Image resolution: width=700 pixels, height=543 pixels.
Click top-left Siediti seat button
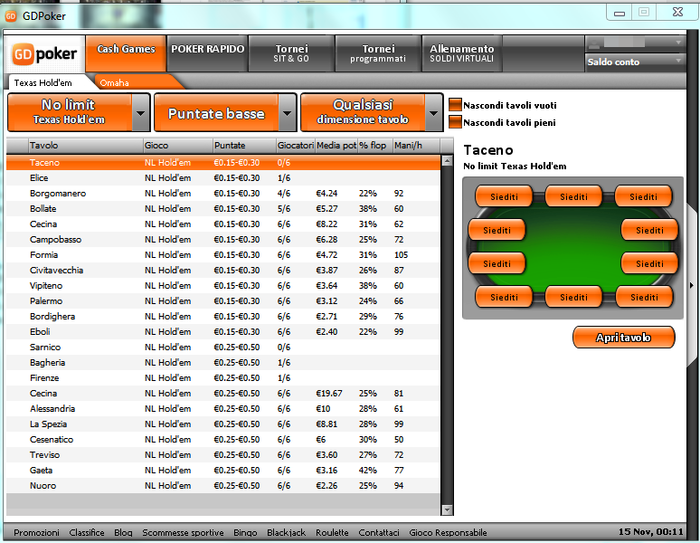click(504, 196)
